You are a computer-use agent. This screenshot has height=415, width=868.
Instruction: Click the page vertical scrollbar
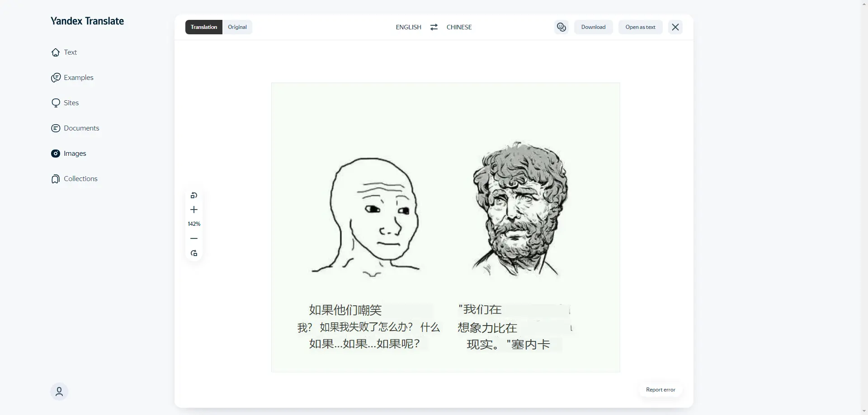click(864, 207)
